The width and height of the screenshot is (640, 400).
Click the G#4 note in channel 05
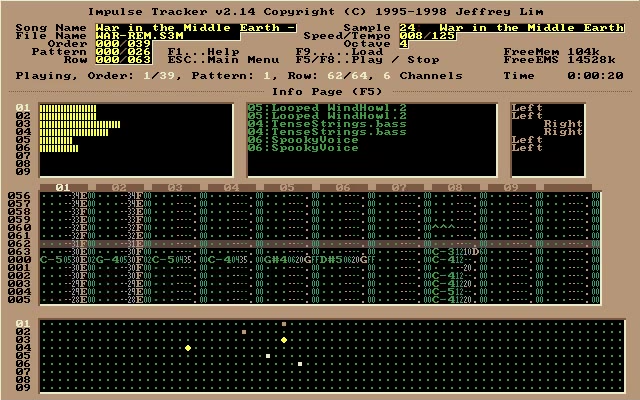pyautogui.click(x=276, y=260)
